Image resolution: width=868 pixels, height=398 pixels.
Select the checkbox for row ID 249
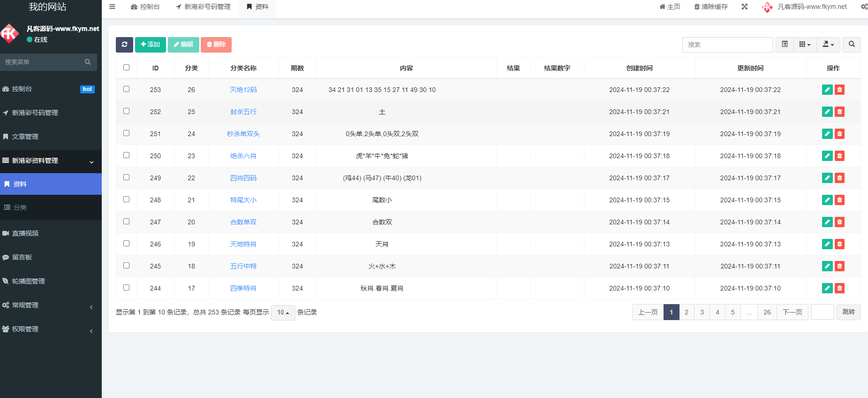[126, 177]
